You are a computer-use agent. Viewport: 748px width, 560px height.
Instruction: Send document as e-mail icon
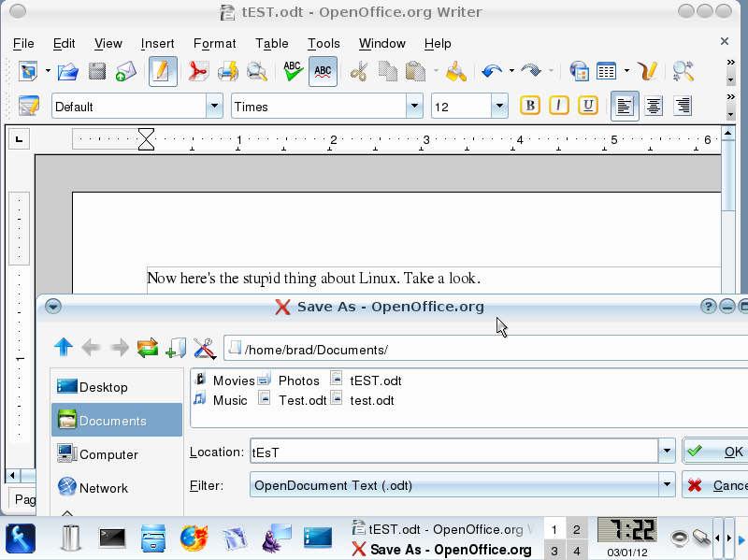click(126, 72)
